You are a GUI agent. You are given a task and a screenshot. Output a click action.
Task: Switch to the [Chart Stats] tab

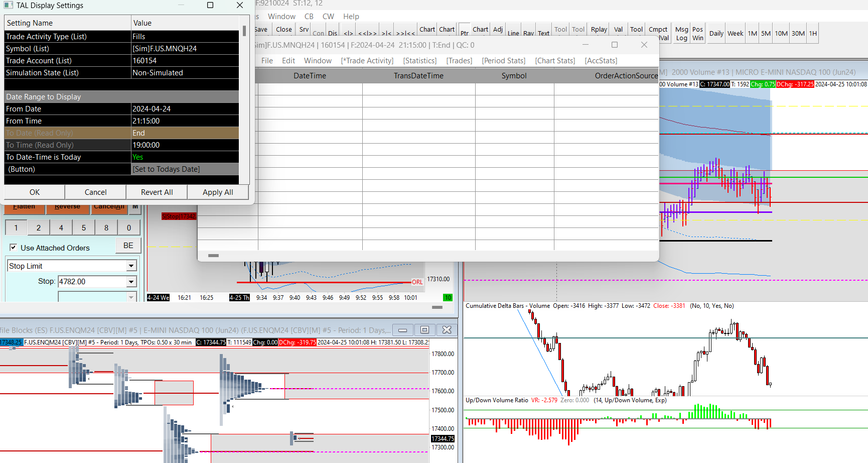(x=555, y=61)
